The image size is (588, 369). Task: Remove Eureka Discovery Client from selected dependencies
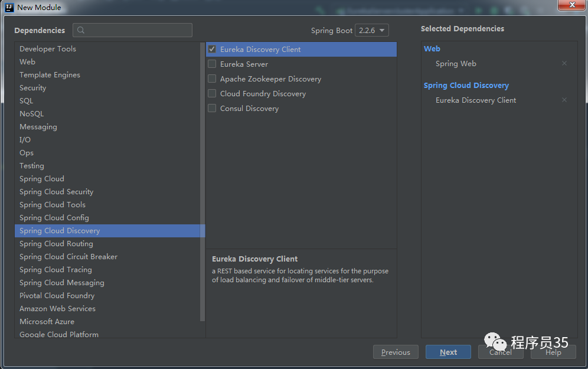[564, 100]
